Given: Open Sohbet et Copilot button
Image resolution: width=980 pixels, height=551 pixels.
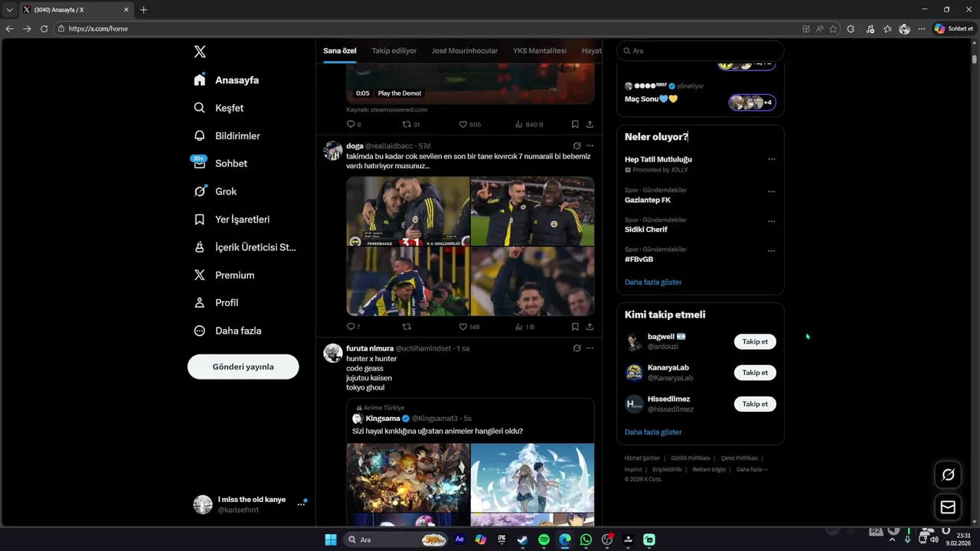Looking at the screenshot, I should (x=954, y=28).
